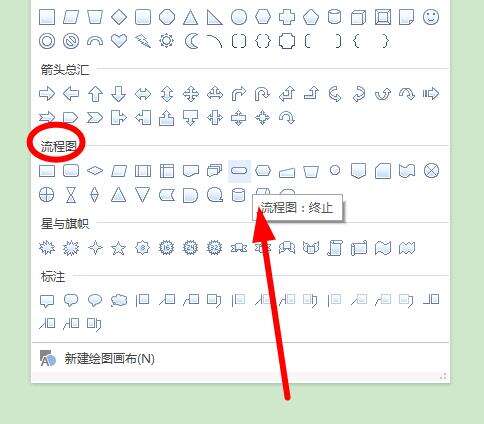Screen dimensions: 484x424
Task: Insert the cloud callout shape
Action: pyautogui.click(x=119, y=300)
